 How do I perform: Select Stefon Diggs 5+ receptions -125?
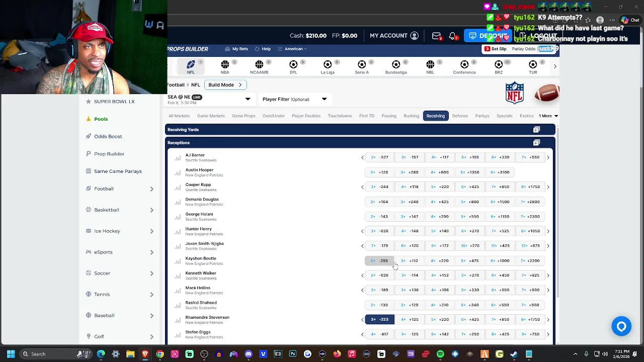pyautogui.click(x=410, y=334)
